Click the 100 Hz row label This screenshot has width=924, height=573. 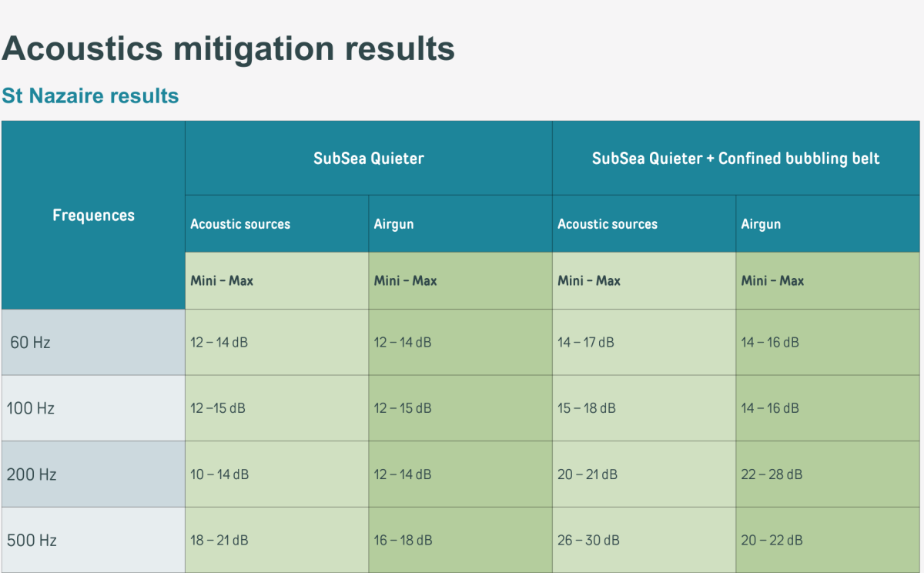coord(31,408)
